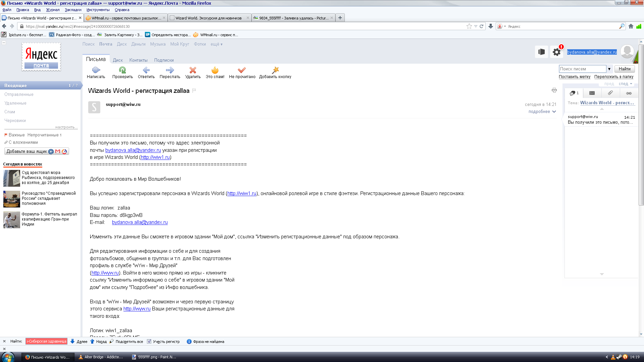Viewport: 644px width, 362px height.
Task: Delete the message with Удалить
Action: point(193,72)
